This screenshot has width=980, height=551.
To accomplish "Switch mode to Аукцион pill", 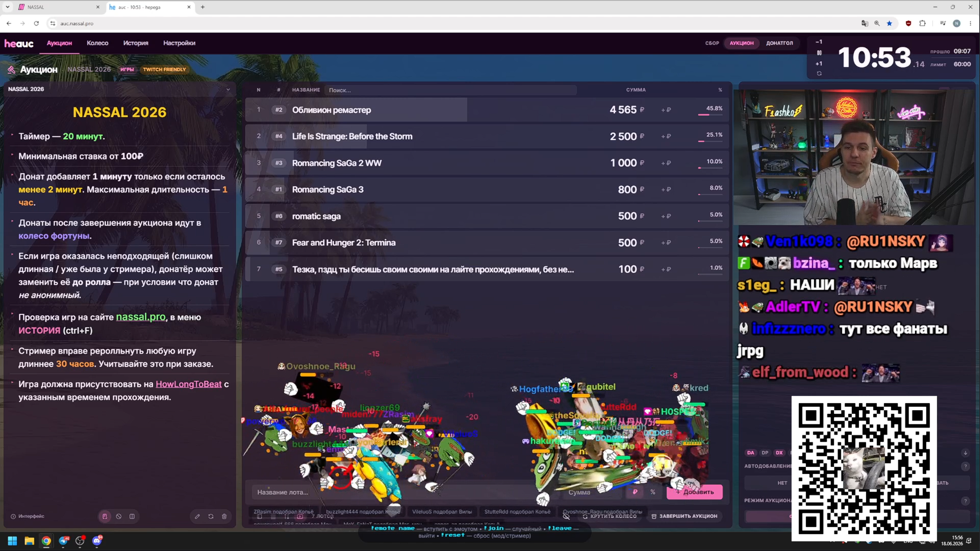I will click(742, 43).
